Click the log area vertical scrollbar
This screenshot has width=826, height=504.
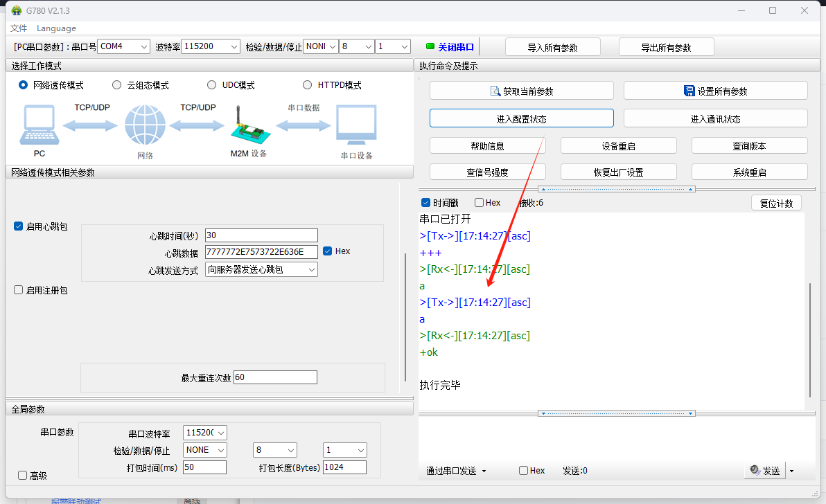[x=809, y=339]
